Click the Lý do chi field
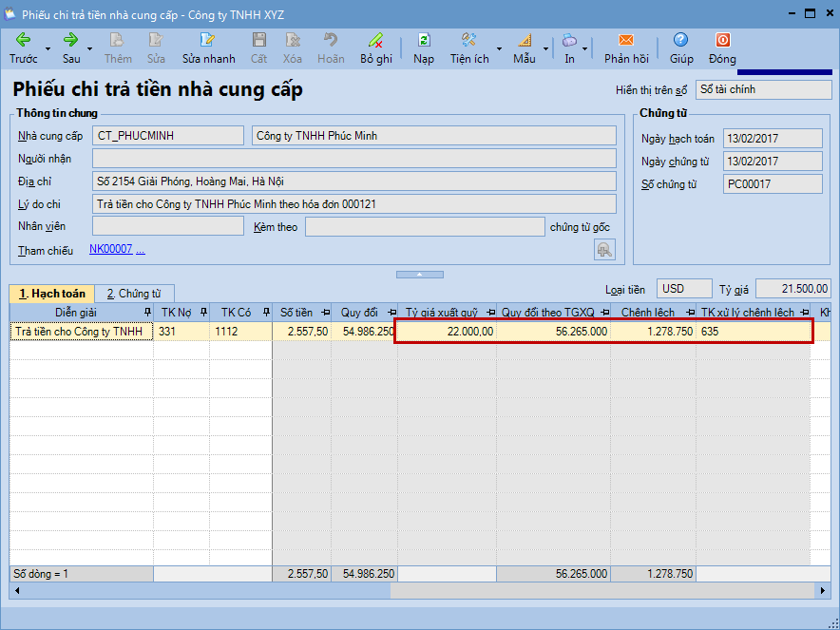The image size is (840, 630). (354, 204)
